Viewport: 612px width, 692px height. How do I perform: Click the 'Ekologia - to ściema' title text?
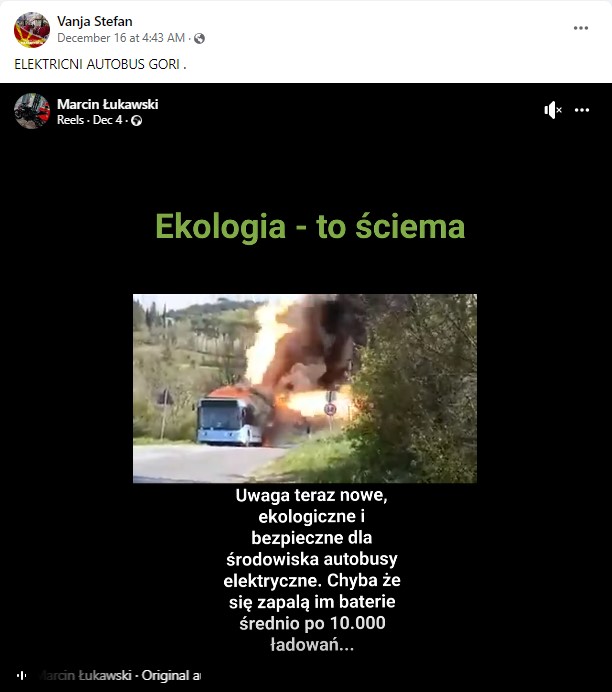(310, 226)
